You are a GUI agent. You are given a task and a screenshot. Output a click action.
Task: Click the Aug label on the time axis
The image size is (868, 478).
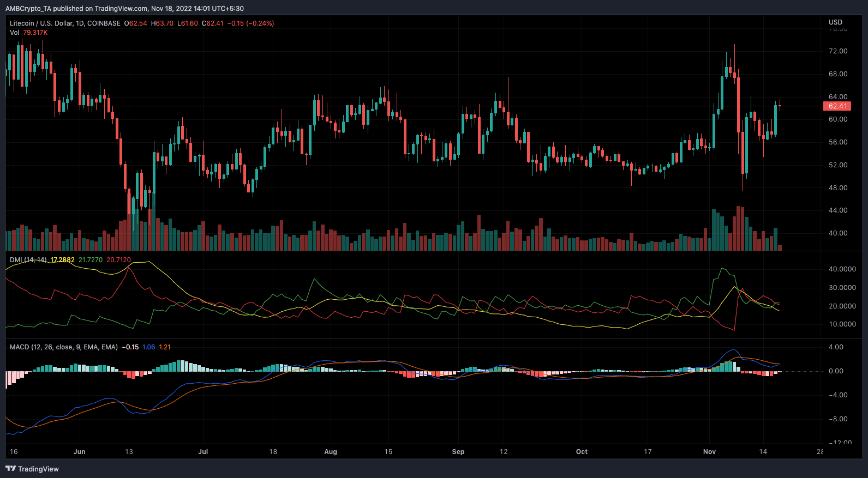pyautogui.click(x=331, y=452)
